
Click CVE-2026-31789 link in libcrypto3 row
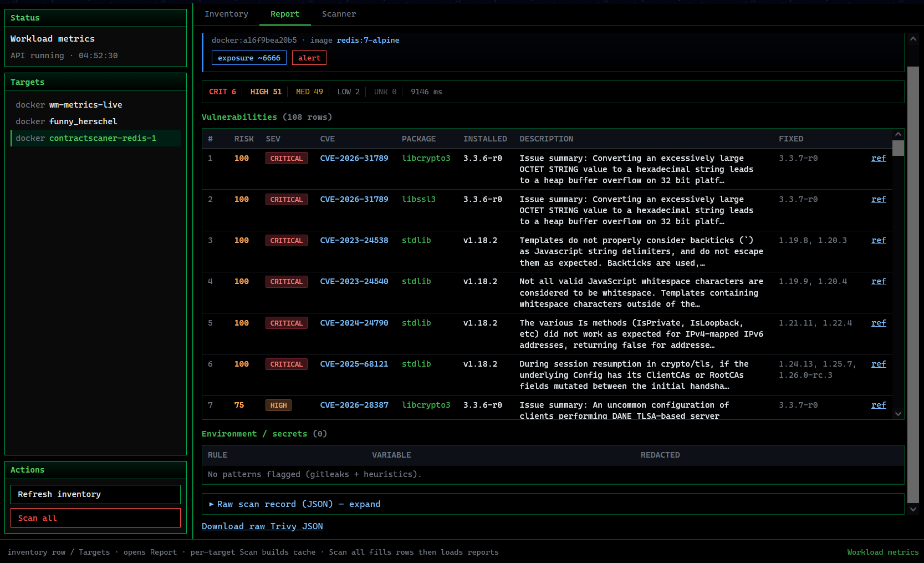click(354, 158)
